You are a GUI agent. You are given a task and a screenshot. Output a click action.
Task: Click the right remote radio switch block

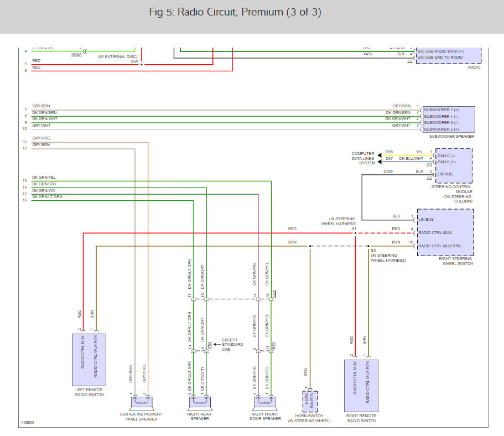pyautogui.click(x=361, y=386)
